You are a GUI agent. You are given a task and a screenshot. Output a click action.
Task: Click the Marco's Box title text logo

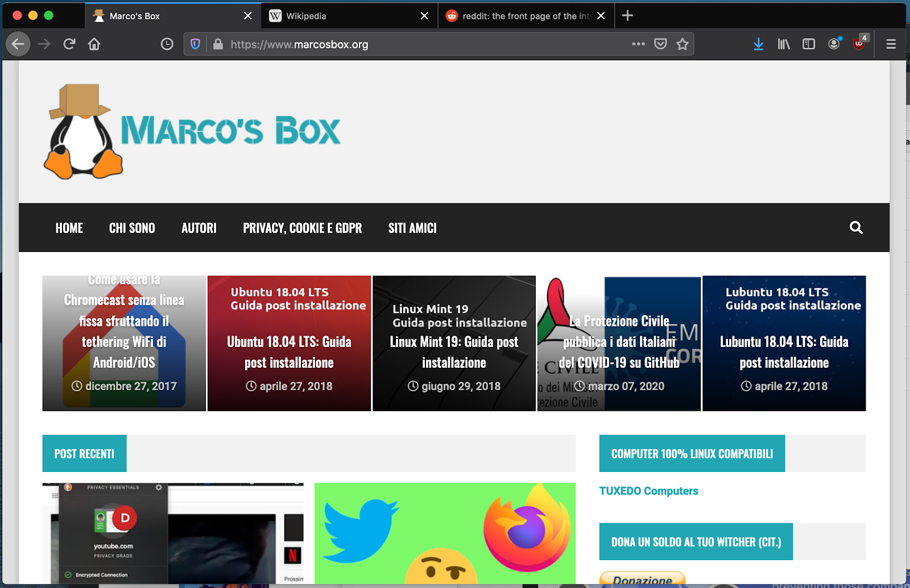(x=230, y=131)
